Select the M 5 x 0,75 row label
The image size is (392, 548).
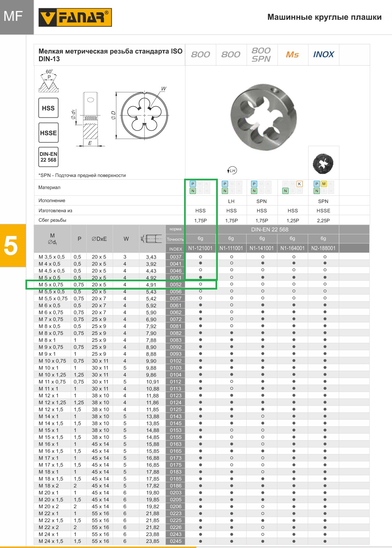(51, 285)
